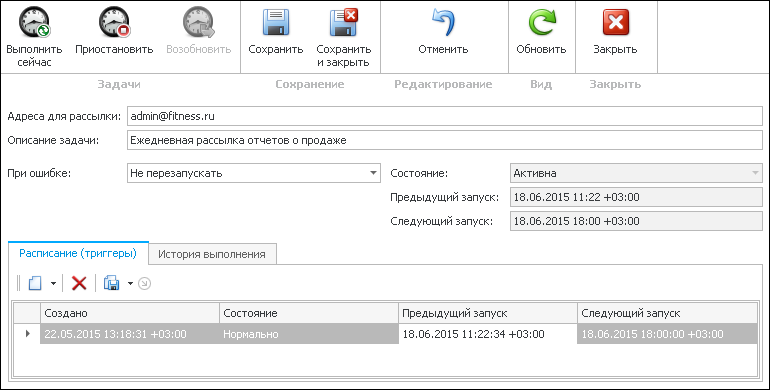Save changes with Сохранить
This screenshot has height=390, width=770.
pos(275,30)
